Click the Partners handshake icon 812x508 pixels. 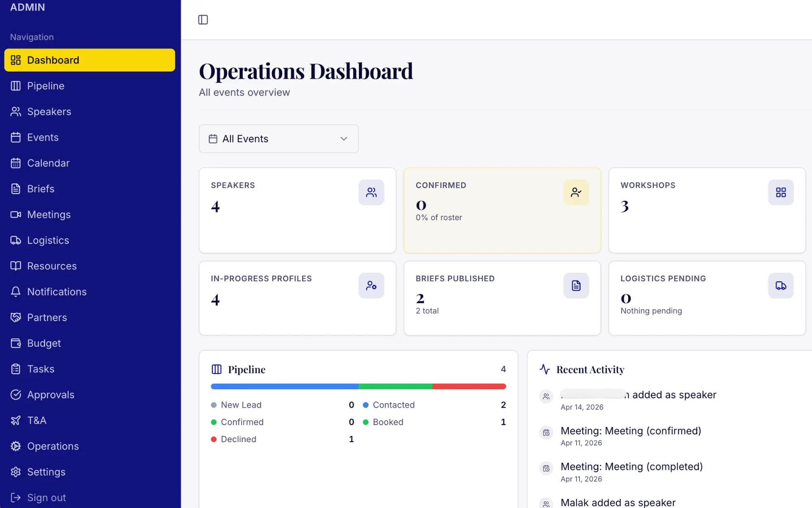[15, 317]
